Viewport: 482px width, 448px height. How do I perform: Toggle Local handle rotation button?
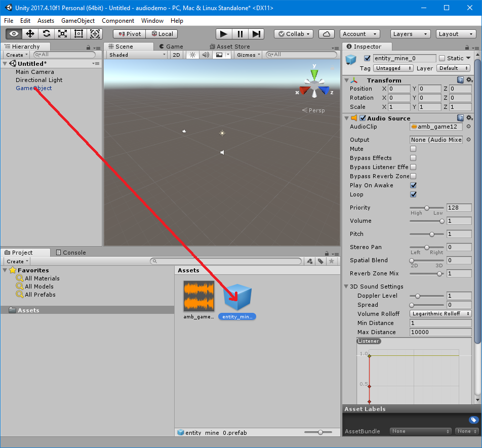tap(162, 34)
